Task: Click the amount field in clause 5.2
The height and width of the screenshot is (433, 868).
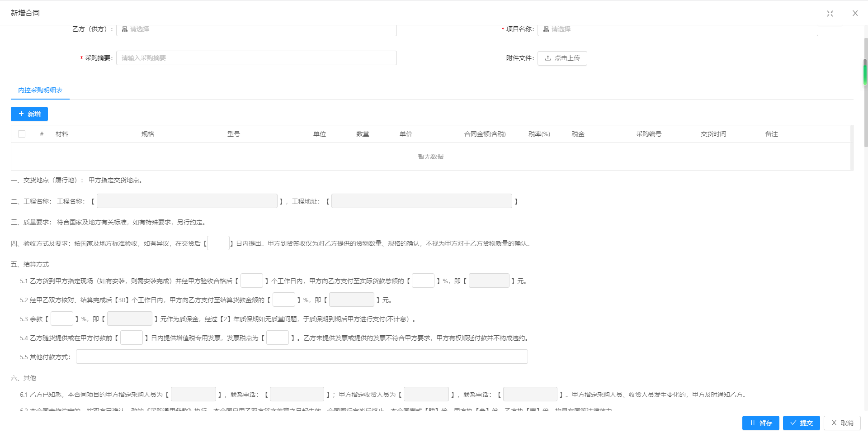Action: tap(352, 300)
